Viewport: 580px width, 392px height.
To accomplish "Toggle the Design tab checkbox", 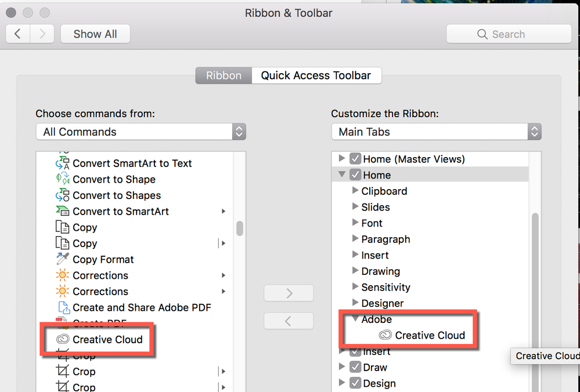I will 355,383.
